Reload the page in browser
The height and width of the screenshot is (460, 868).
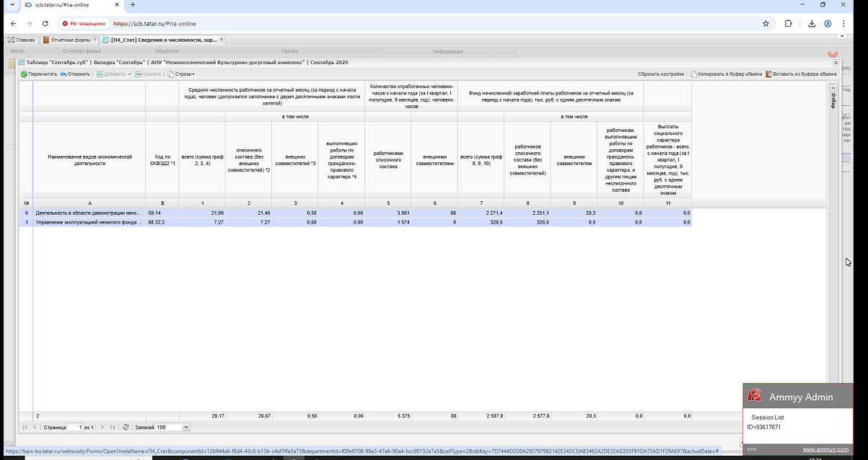click(x=45, y=23)
